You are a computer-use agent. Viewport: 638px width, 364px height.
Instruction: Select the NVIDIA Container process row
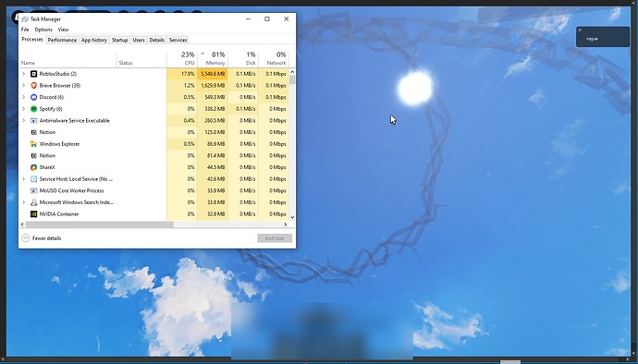click(x=154, y=214)
